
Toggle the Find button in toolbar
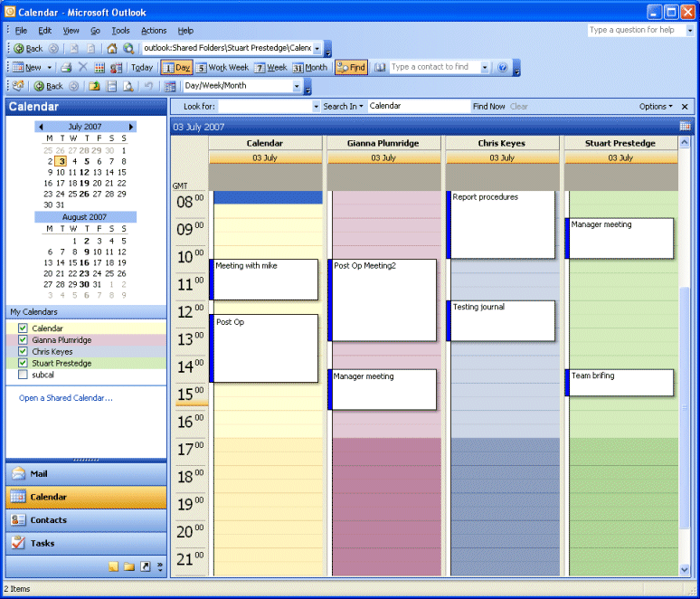[x=351, y=68]
